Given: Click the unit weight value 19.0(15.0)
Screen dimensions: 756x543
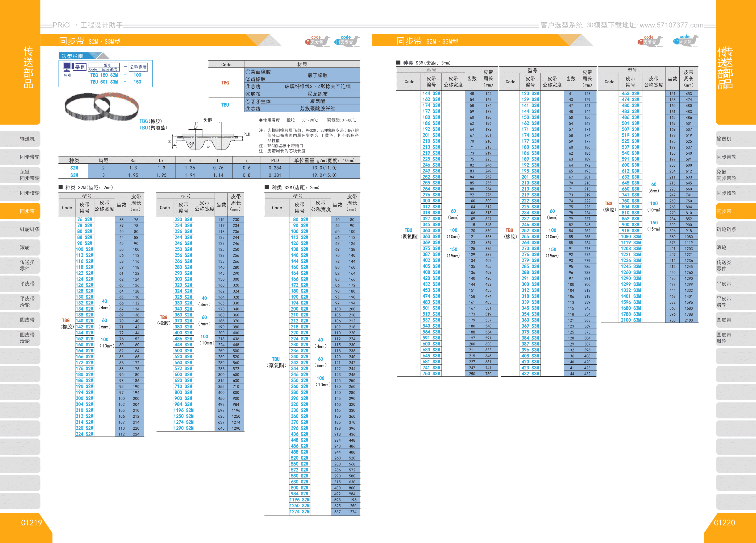Looking at the screenshot, I should coord(324,175).
